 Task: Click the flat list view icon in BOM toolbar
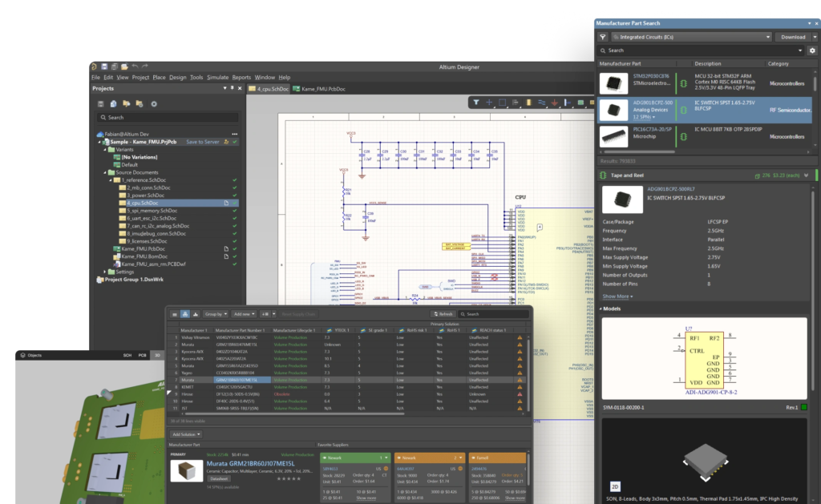175,314
